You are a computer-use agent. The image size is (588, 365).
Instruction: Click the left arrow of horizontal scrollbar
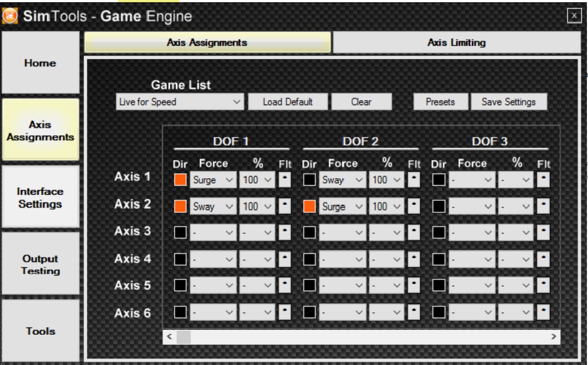(x=169, y=336)
